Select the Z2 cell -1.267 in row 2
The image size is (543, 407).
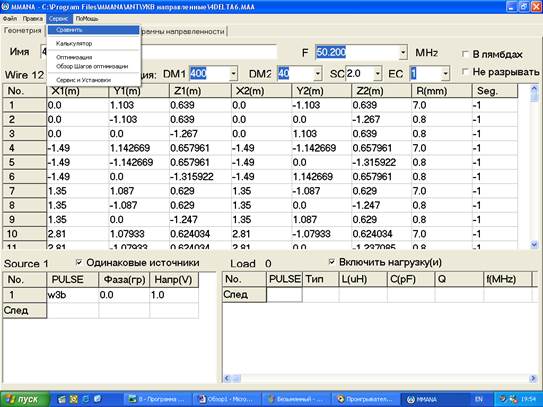click(381, 120)
